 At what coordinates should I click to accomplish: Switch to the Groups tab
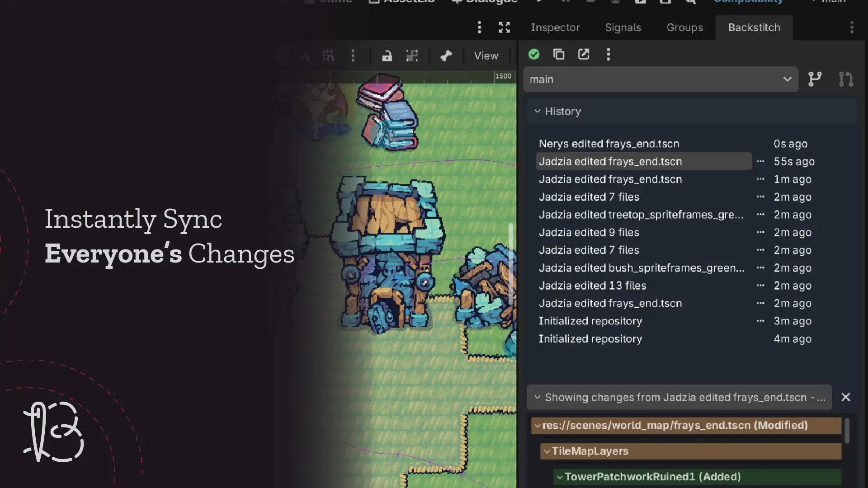tap(684, 28)
